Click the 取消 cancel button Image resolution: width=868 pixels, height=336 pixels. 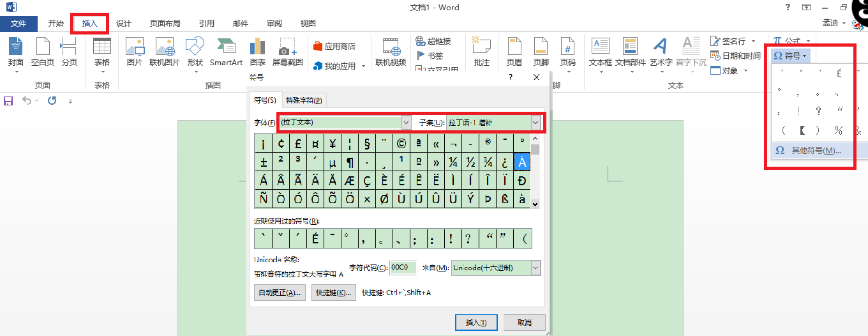coord(524,323)
